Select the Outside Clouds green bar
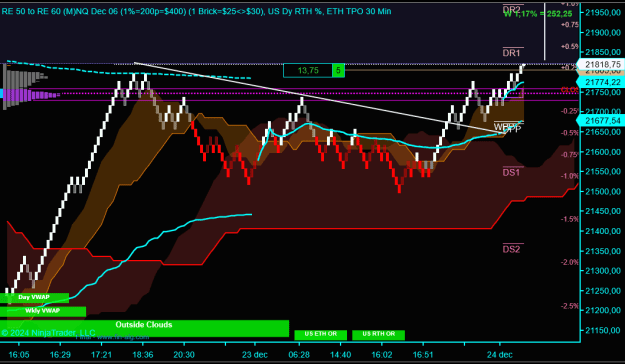Image resolution: width=625 pixels, height=364 pixels. pos(144,328)
